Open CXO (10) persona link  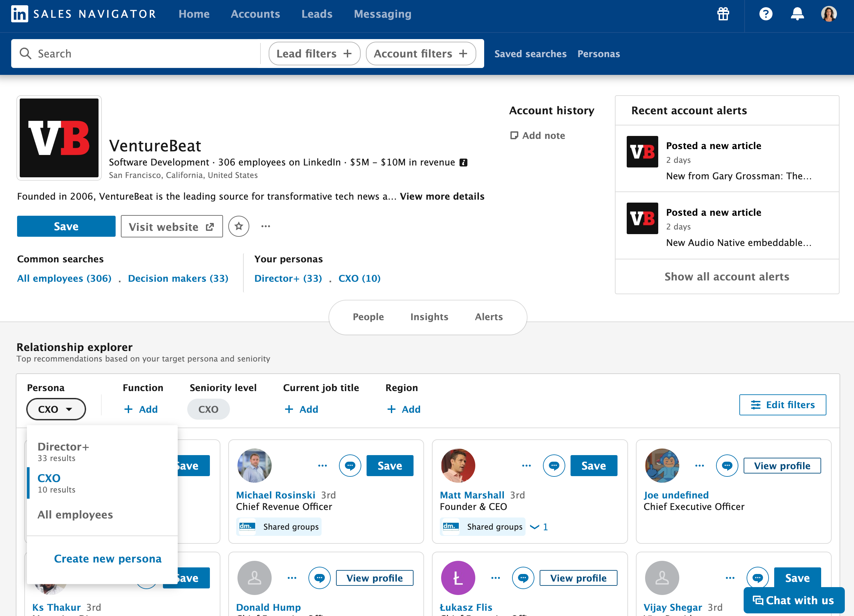click(360, 279)
